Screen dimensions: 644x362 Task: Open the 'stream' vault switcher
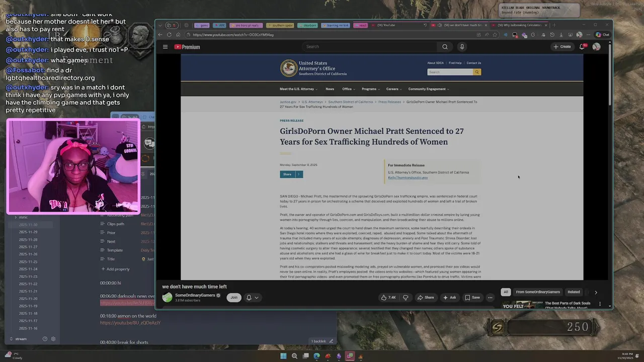click(x=18, y=339)
